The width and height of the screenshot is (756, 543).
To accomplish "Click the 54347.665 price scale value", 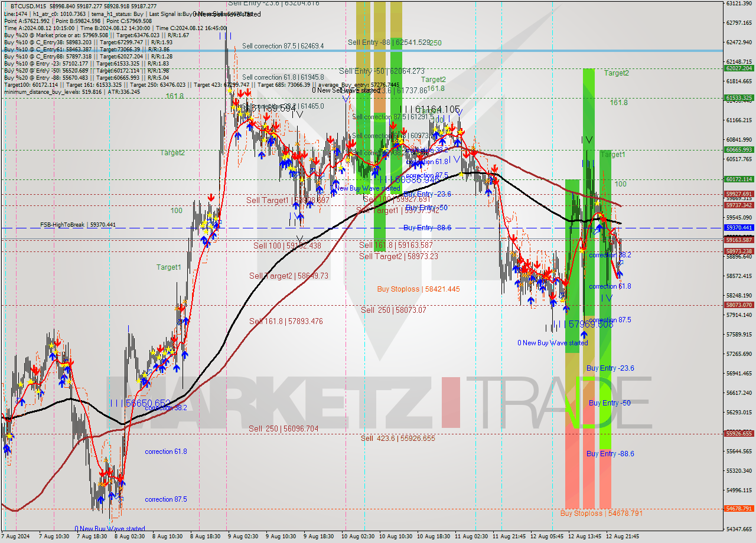I will (739, 529).
